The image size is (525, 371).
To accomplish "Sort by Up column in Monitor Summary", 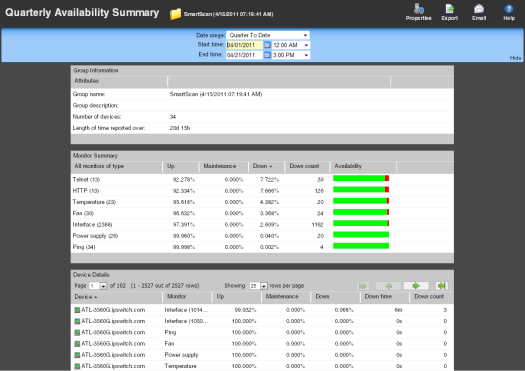I will click(x=171, y=166).
